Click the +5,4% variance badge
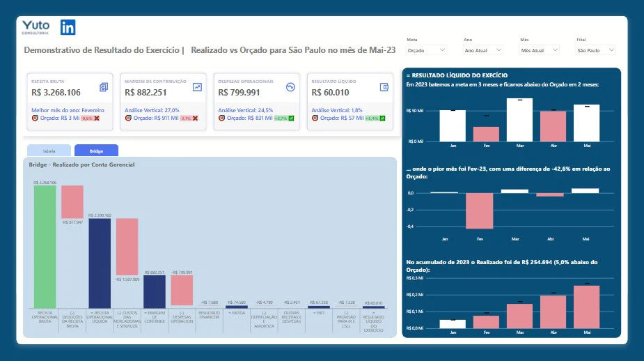 click(372, 118)
